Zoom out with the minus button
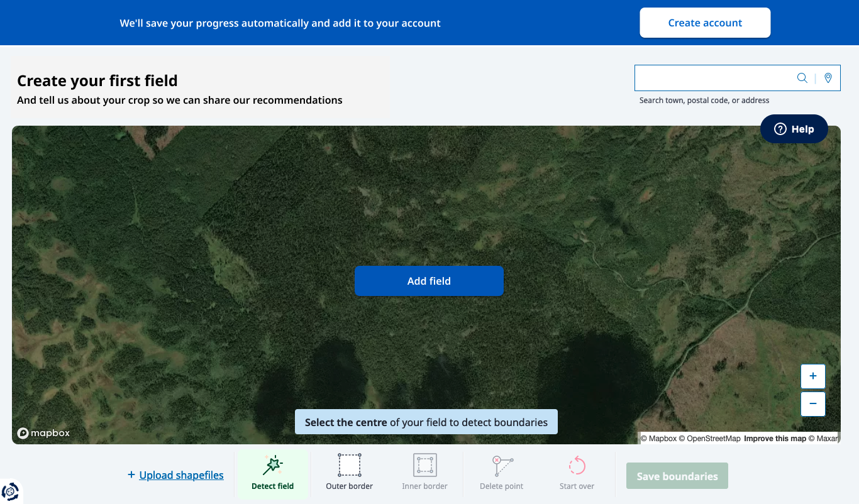This screenshot has width=859, height=504. (813, 404)
